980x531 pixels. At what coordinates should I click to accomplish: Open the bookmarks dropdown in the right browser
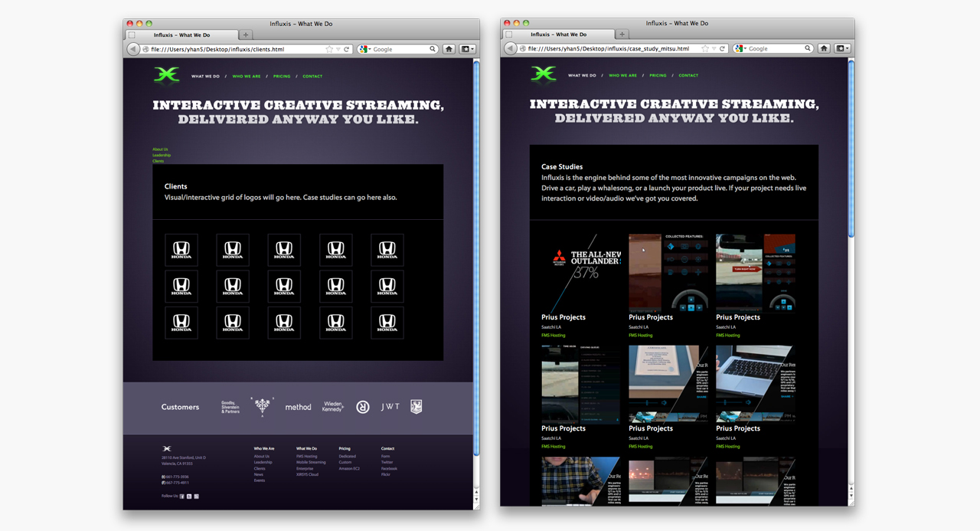pos(843,48)
